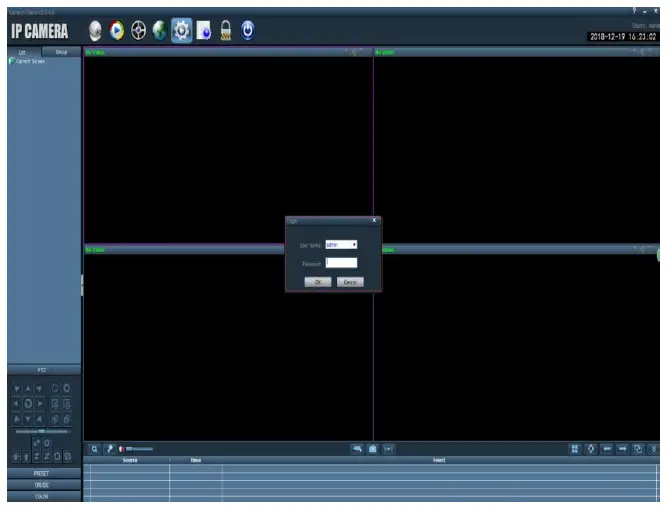
Task: Go to previous screen page left arrow
Action: click(607, 449)
